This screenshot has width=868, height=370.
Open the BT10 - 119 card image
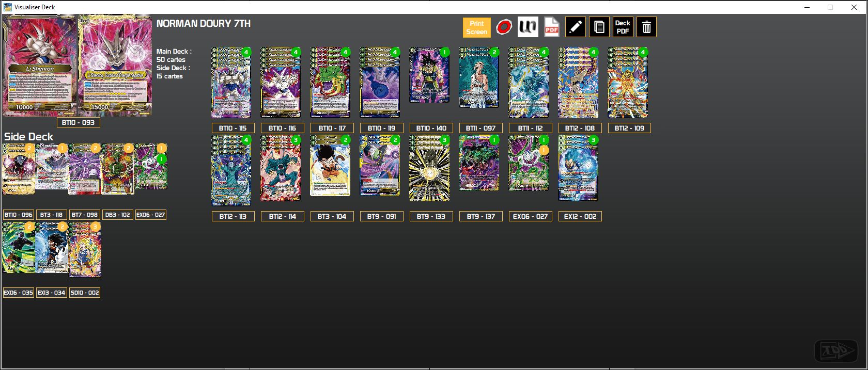[380, 83]
